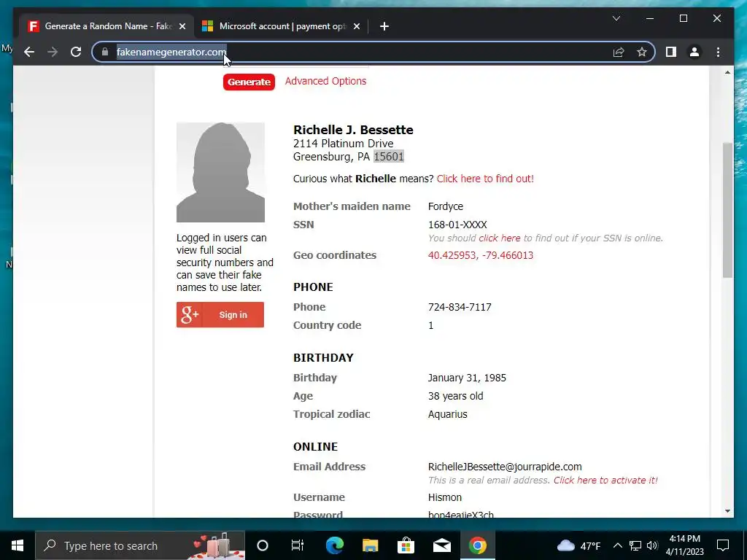Open Chrome's three-dot menu
747x560 pixels.
(x=718, y=52)
